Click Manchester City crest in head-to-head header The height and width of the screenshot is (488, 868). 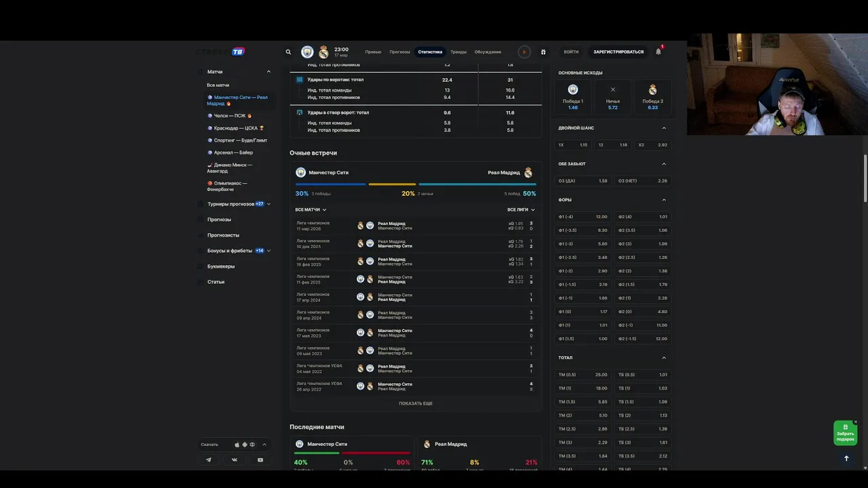click(301, 173)
